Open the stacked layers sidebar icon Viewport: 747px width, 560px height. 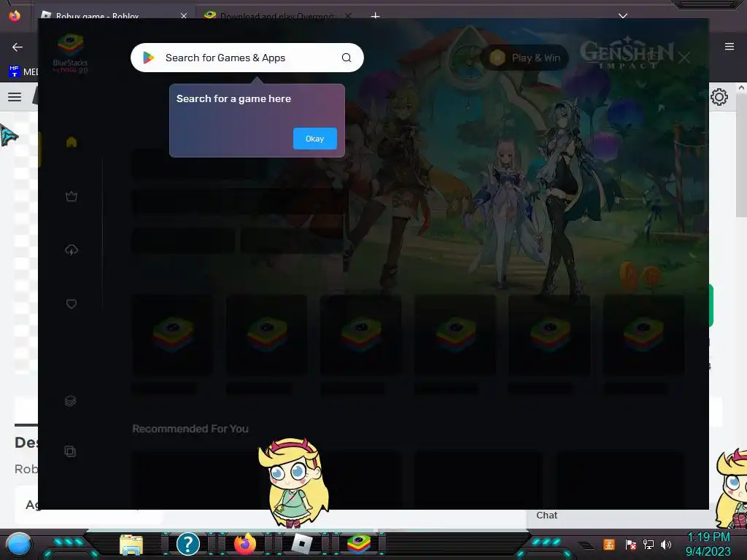(71, 401)
